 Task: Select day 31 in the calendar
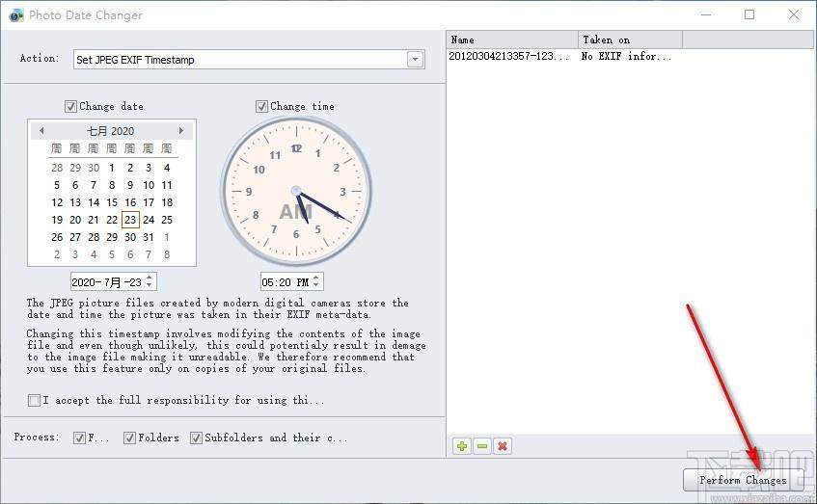149,237
